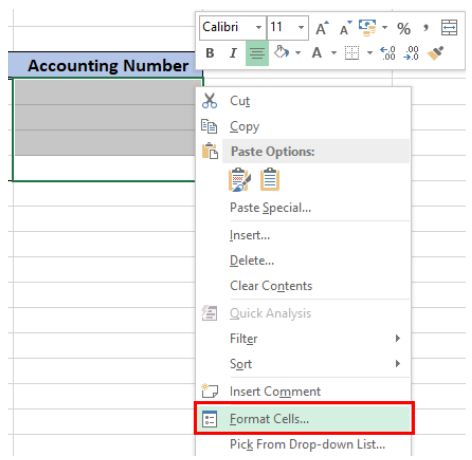Expand the Filter submenu
472x460 pixels.
pos(303,339)
